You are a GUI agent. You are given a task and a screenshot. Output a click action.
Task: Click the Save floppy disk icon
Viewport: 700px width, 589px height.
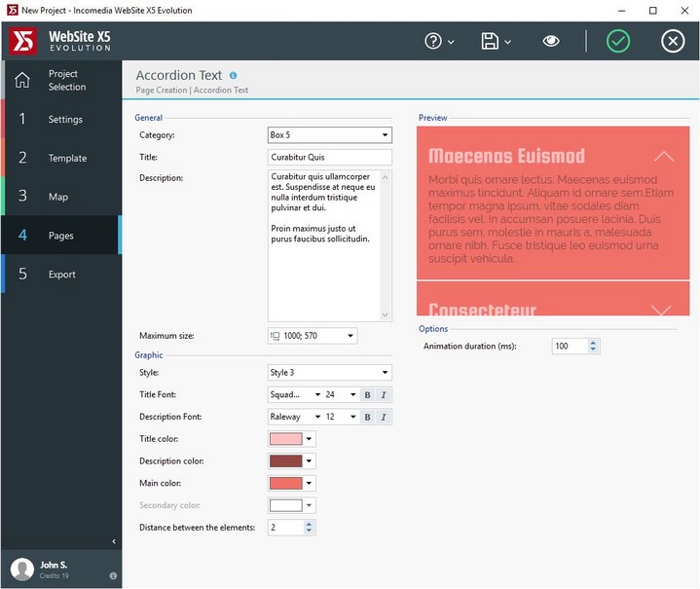pos(490,41)
